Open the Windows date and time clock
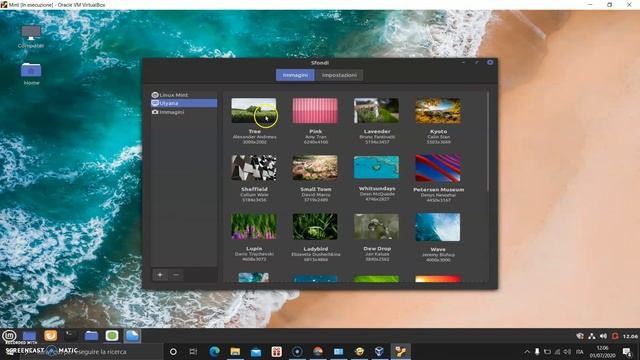640x360 pixels. pos(602,351)
